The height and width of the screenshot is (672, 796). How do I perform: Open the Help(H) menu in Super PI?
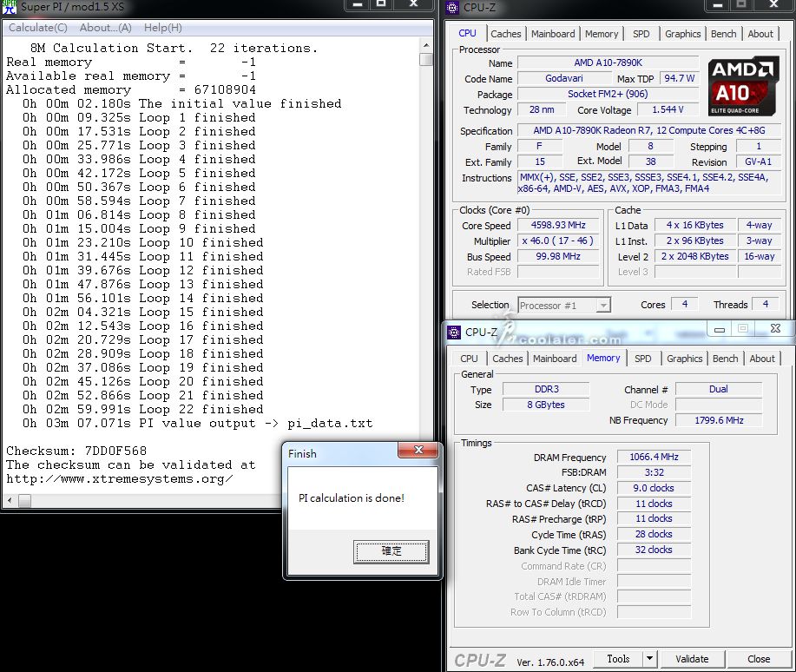pyautogui.click(x=162, y=28)
